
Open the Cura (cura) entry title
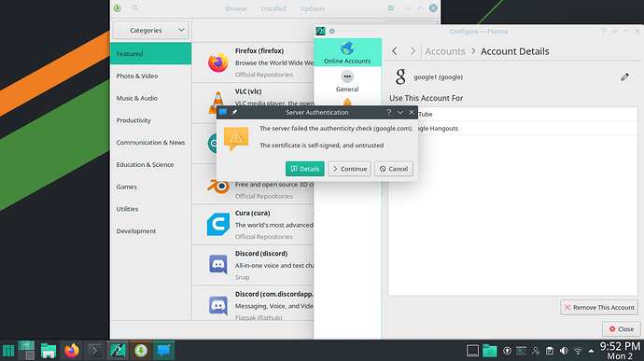[252, 214]
